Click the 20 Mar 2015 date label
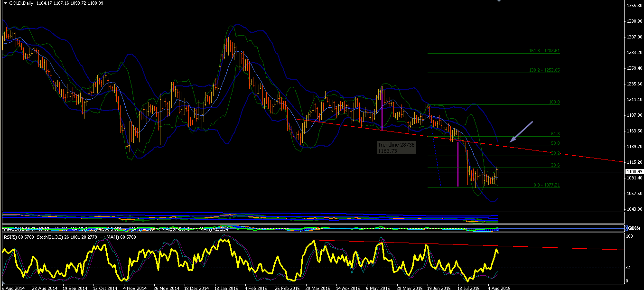The height and width of the screenshot is (290, 644). [x=317, y=288]
